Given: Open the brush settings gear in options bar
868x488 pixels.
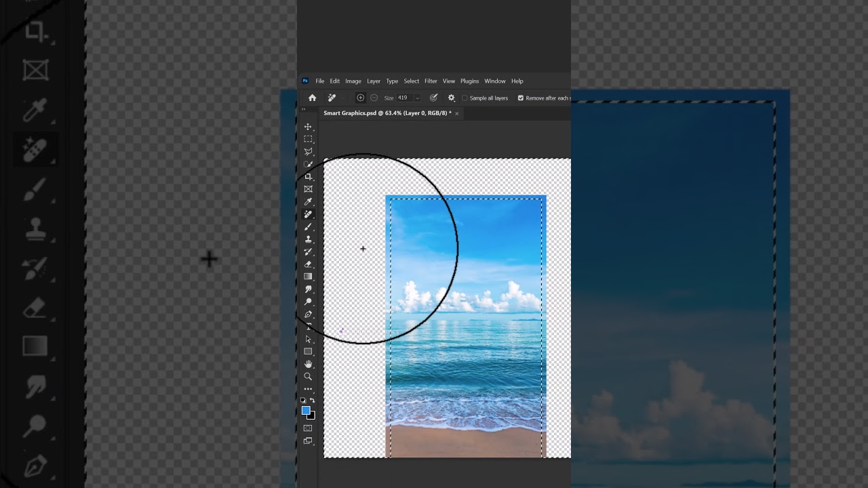Looking at the screenshot, I should 450,98.
